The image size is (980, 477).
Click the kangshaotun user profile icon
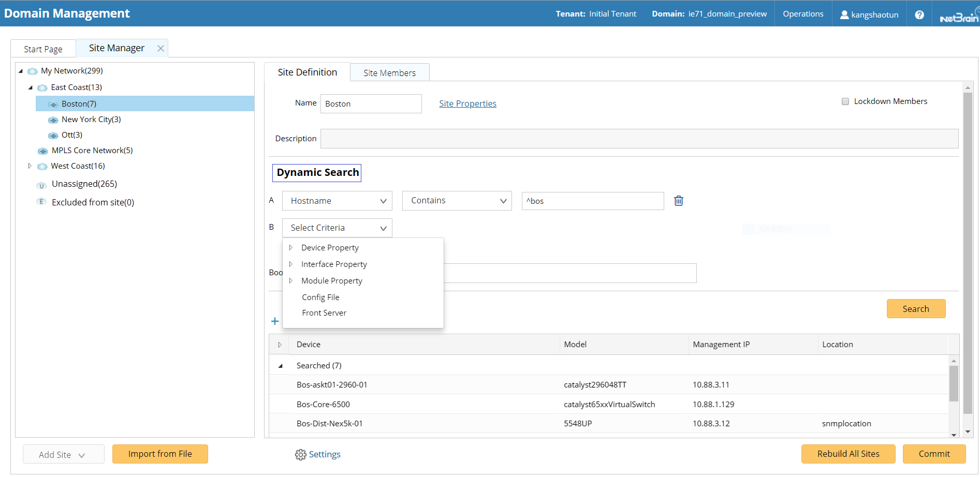tap(844, 14)
